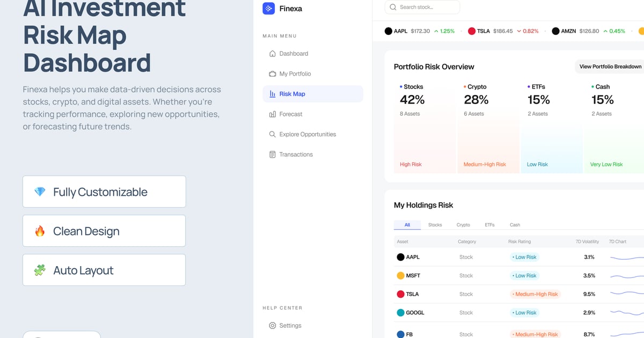This screenshot has width=644, height=338.
Task: Focus the Search stock input field
Action: click(427, 7)
